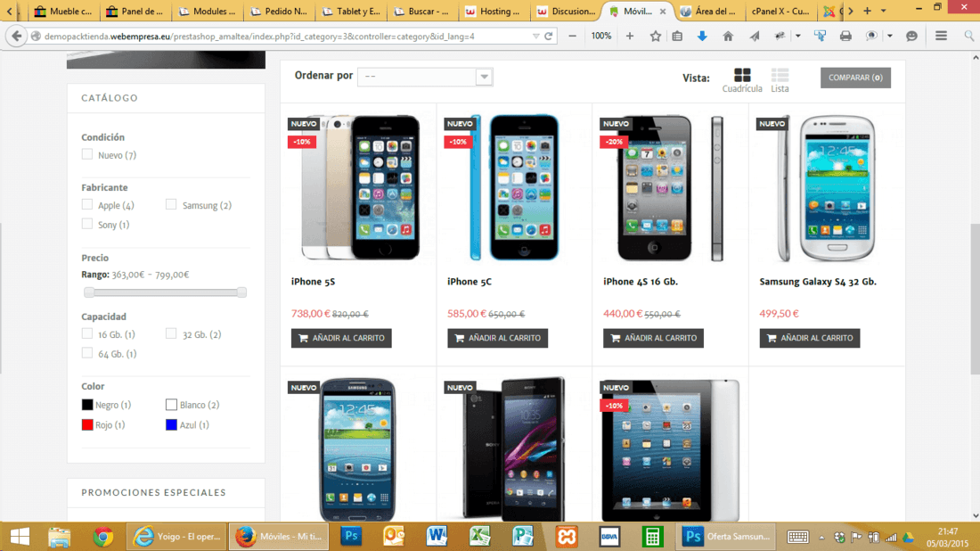Open the iPhone 5S product link
Screen dimensions: 980x551
click(313, 282)
